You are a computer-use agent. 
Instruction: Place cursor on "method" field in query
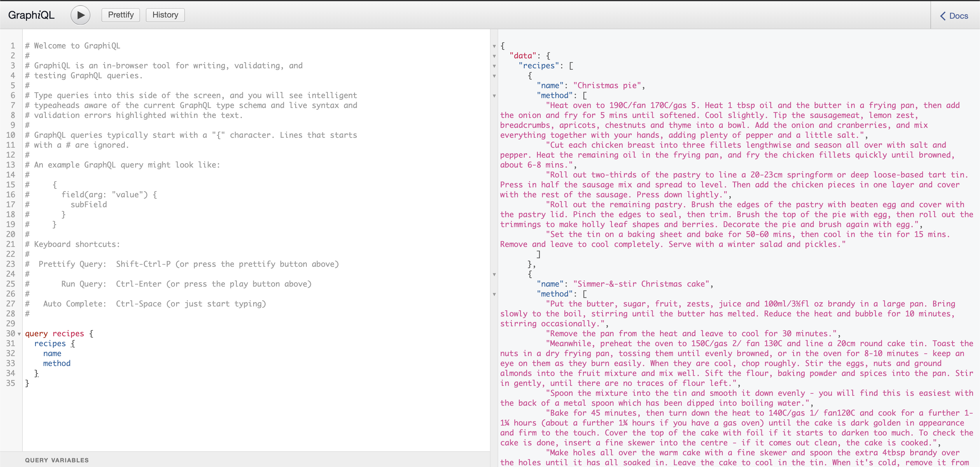(x=57, y=363)
